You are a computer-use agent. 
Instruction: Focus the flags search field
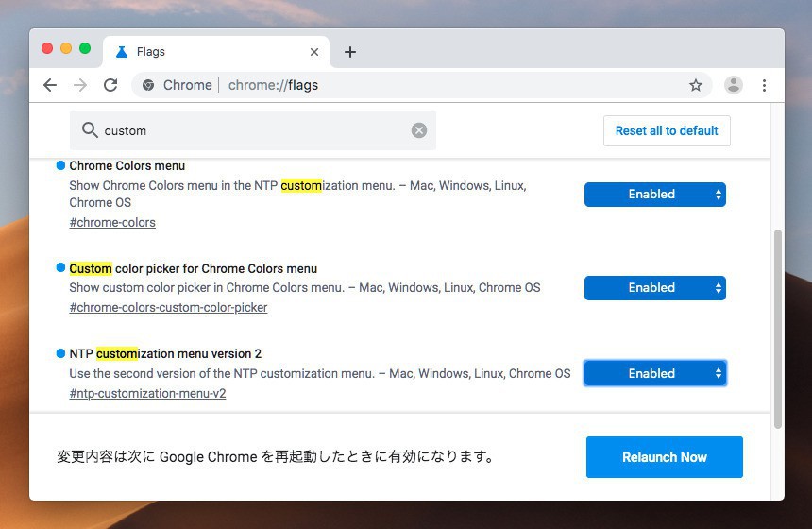(x=253, y=130)
